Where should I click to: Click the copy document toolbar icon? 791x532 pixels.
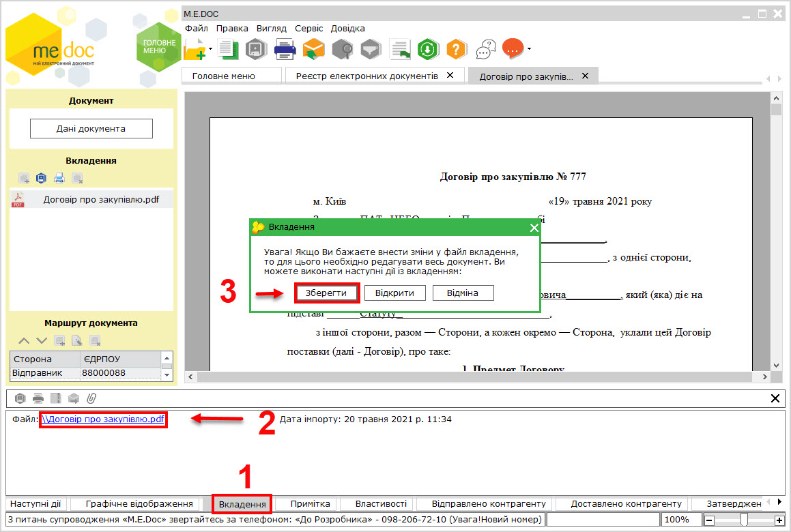[228, 49]
